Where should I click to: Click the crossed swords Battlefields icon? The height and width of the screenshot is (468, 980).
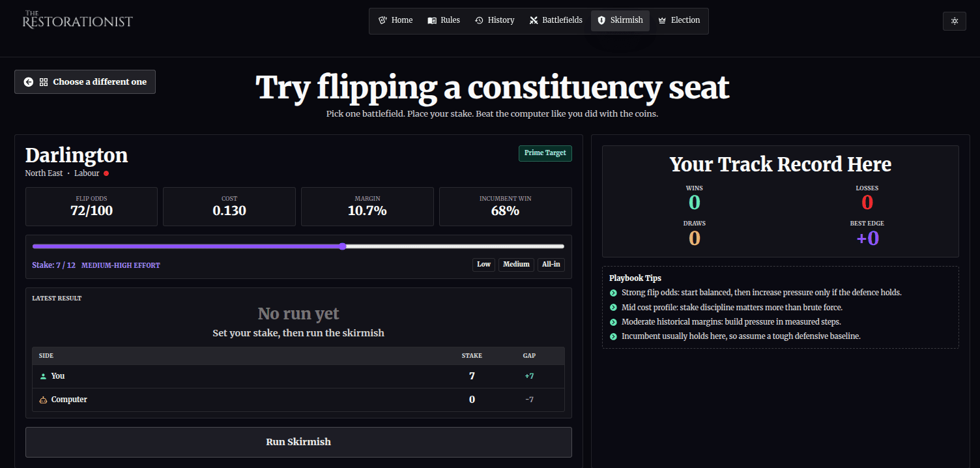point(534,20)
